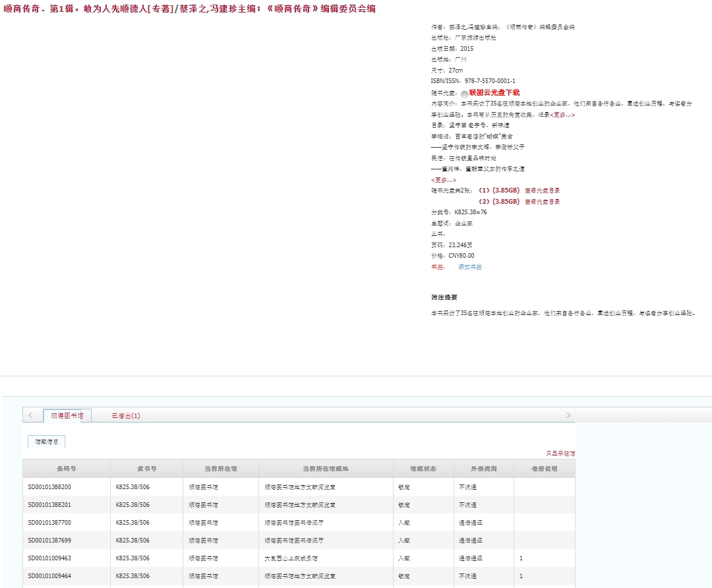This screenshot has height=588, width=712.
Task: Click 顺德图书馆 library in row SD00101387700
Action: (203, 523)
